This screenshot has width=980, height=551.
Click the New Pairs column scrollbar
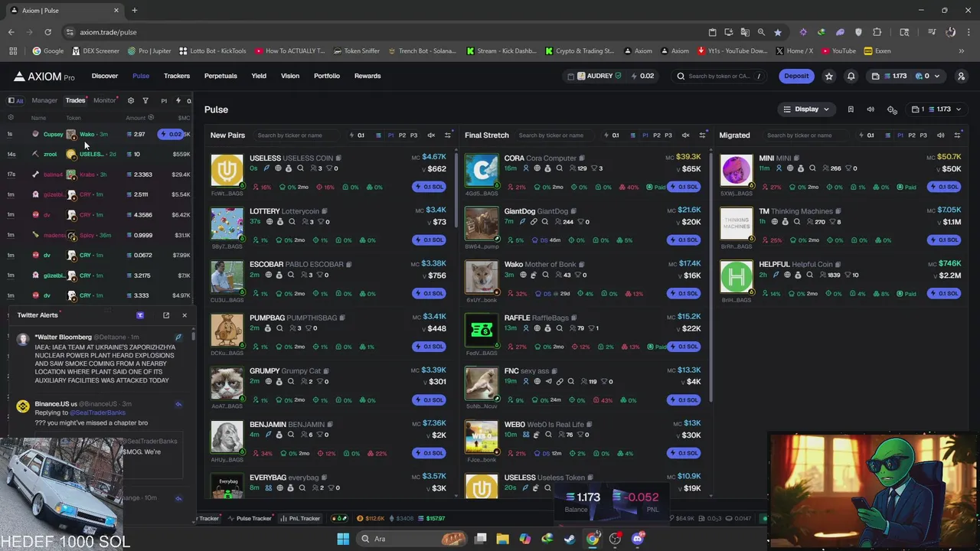[x=457, y=189]
